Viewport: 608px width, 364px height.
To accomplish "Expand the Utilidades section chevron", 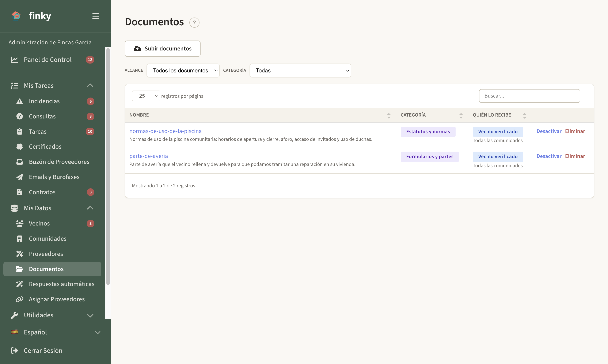I will (x=90, y=315).
